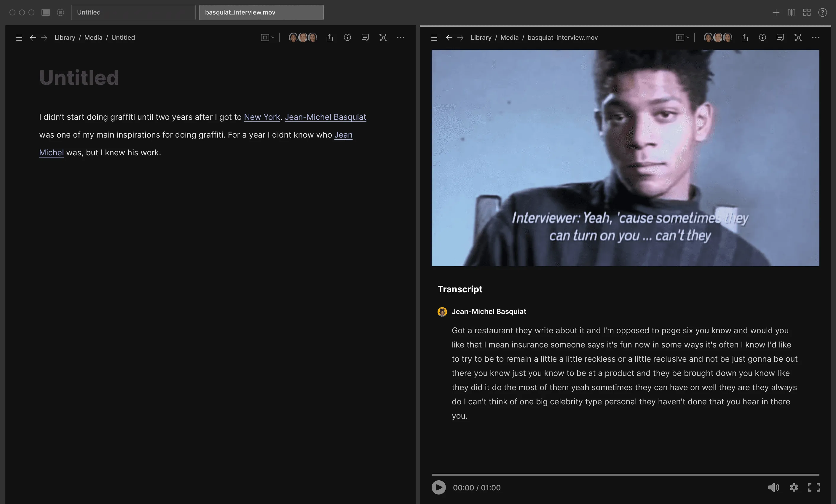Viewport: 836px width, 504px height.
Task: Toggle split view columns layout
Action: [x=791, y=12]
